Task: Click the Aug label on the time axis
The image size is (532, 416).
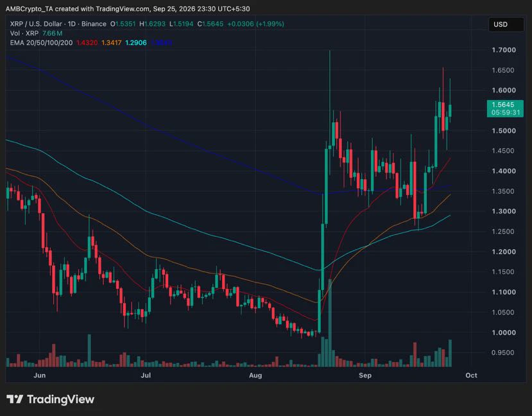Action: pyautogui.click(x=255, y=376)
